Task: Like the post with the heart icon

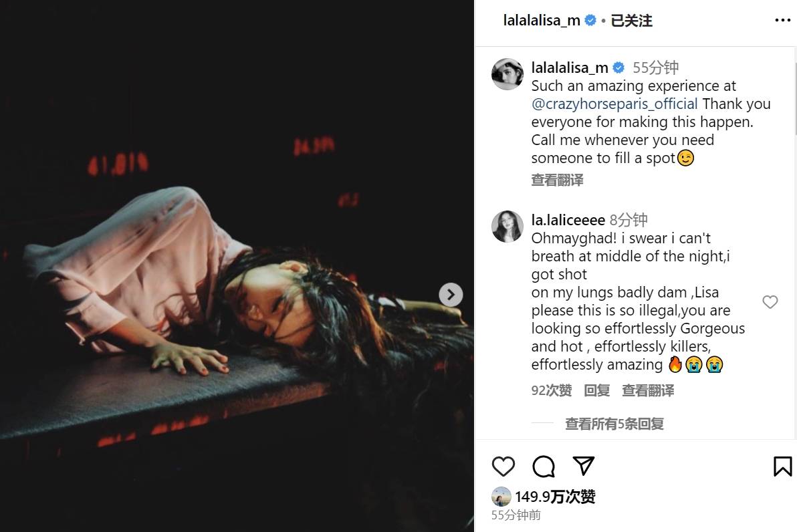Action: (x=503, y=467)
